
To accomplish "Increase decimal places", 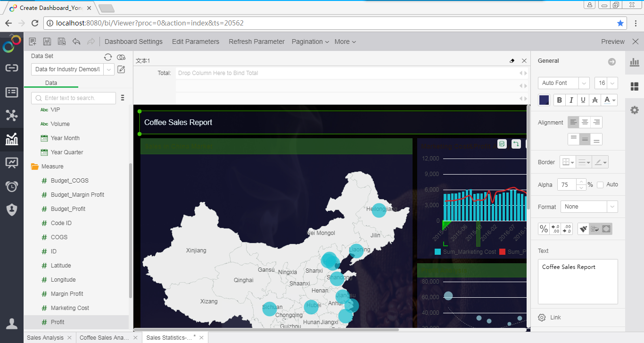I will coord(555,229).
